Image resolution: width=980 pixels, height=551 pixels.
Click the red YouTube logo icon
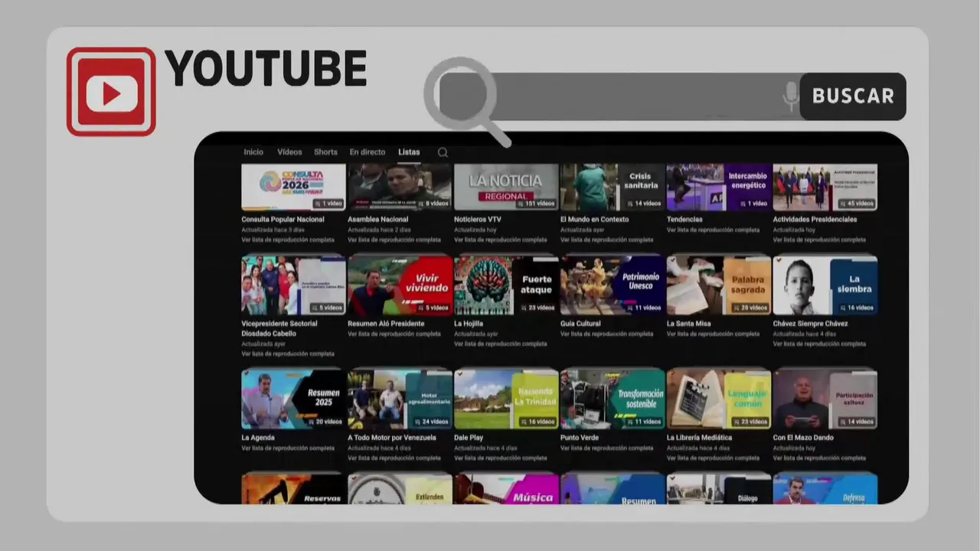[x=111, y=92]
